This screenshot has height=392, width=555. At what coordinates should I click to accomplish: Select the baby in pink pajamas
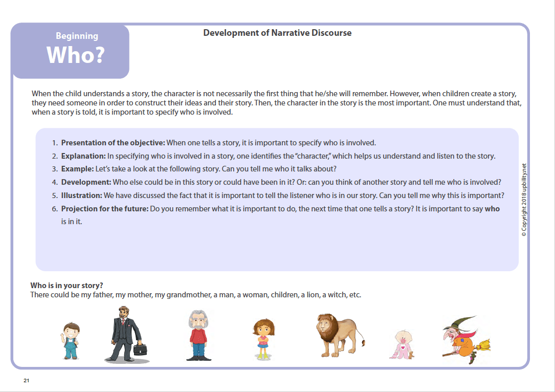(x=403, y=344)
